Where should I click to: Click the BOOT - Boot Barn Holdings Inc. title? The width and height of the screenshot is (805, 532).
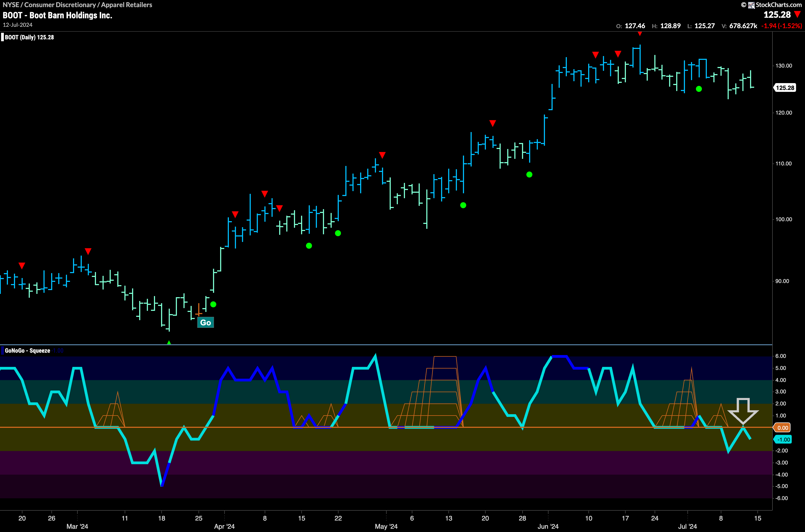coord(57,15)
